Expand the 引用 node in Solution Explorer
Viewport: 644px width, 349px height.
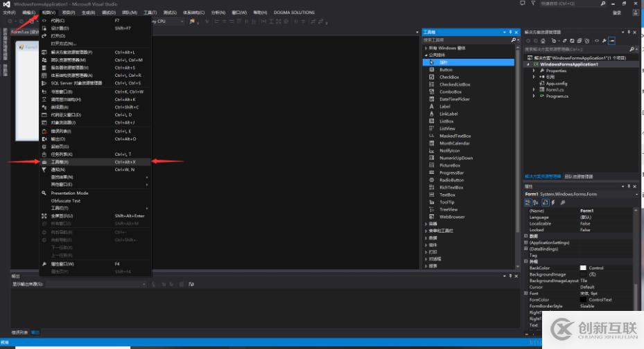534,77
